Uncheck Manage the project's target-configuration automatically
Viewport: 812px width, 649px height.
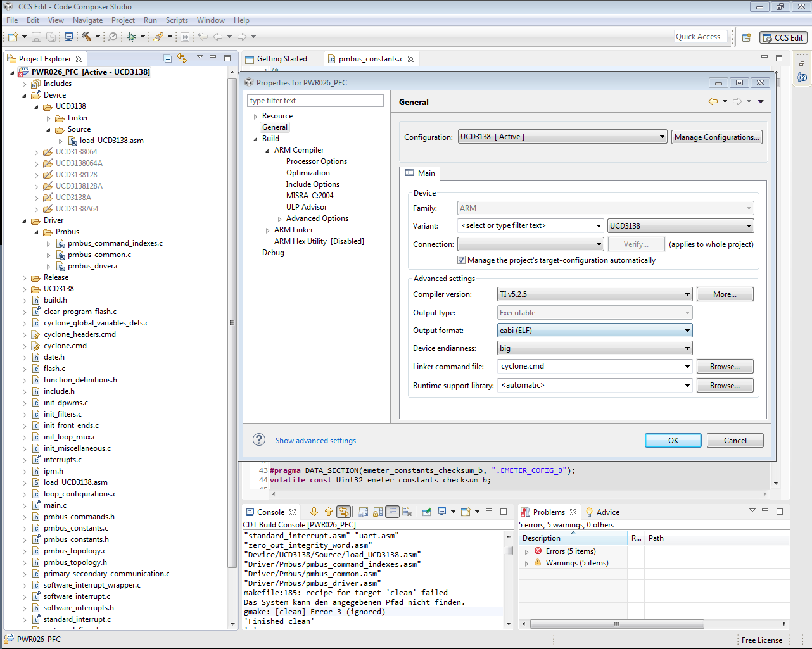pyautogui.click(x=461, y=260)
